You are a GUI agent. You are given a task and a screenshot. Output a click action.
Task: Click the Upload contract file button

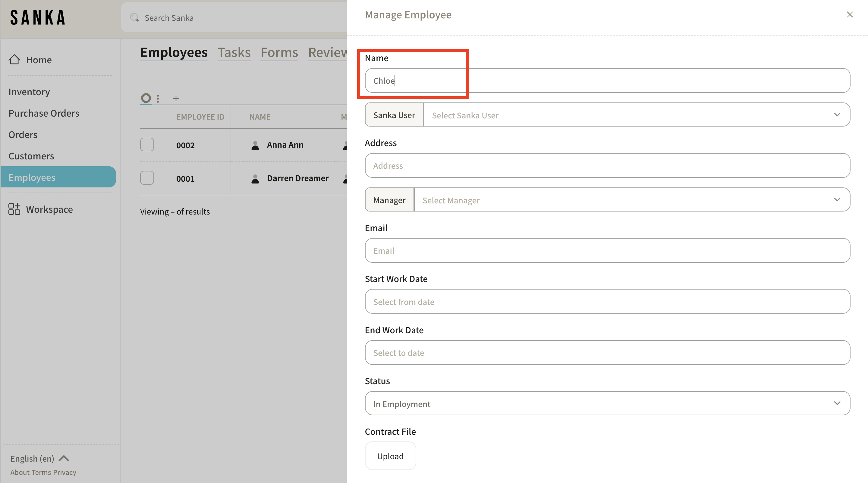coord(390,456)
